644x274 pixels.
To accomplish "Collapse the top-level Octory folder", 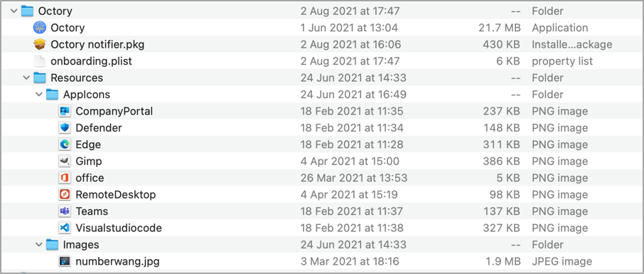I will click(14, 11).
